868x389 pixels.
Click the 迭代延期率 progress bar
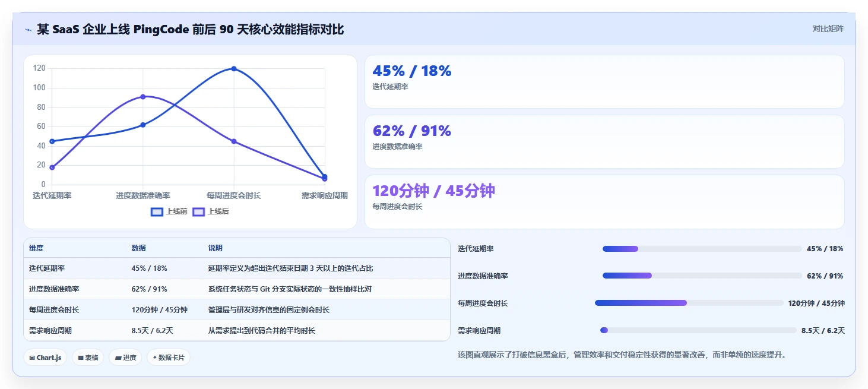[702, 249]
